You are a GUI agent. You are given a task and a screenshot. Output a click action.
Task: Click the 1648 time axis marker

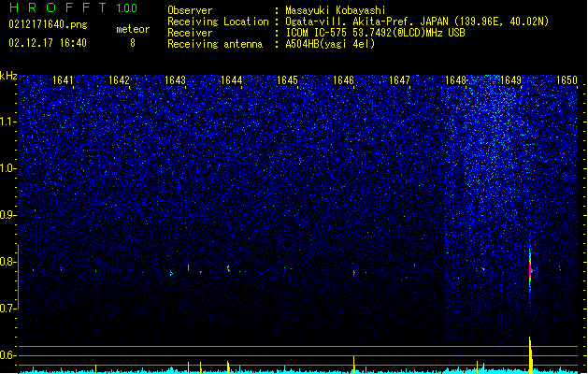pos(455,80)
